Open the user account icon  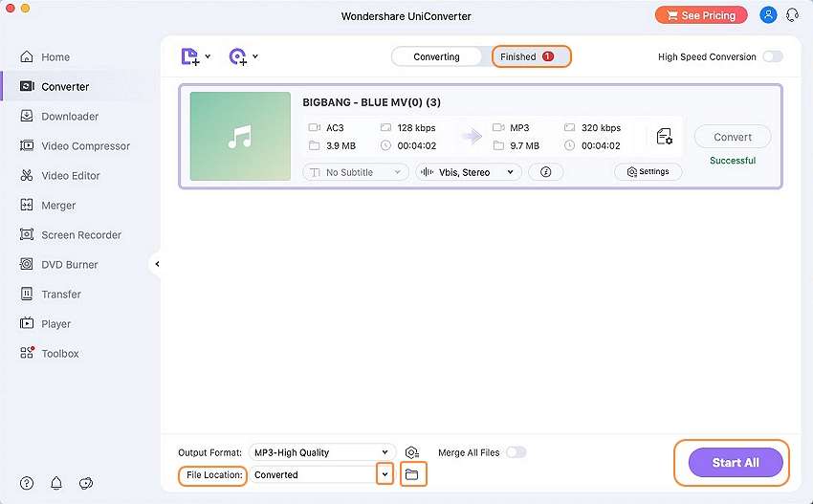tap(768, 15)
